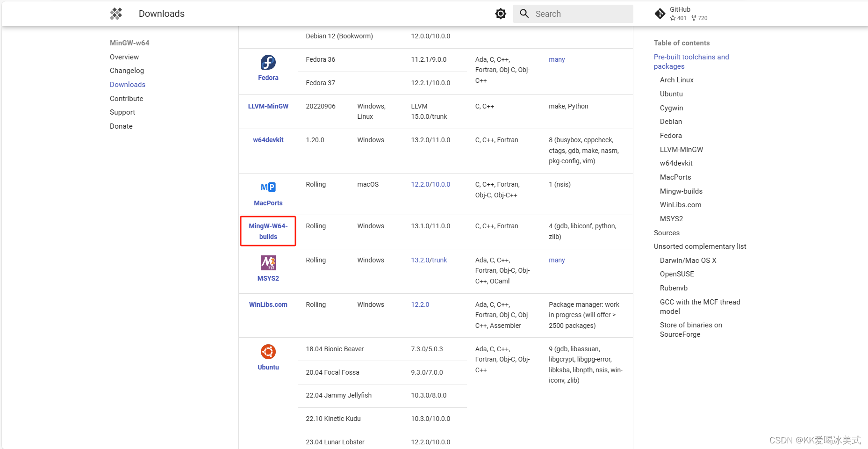Screen dimensions: 868x449
Task: Open Changelog in left sidebar
Action: tap(127, 71)
